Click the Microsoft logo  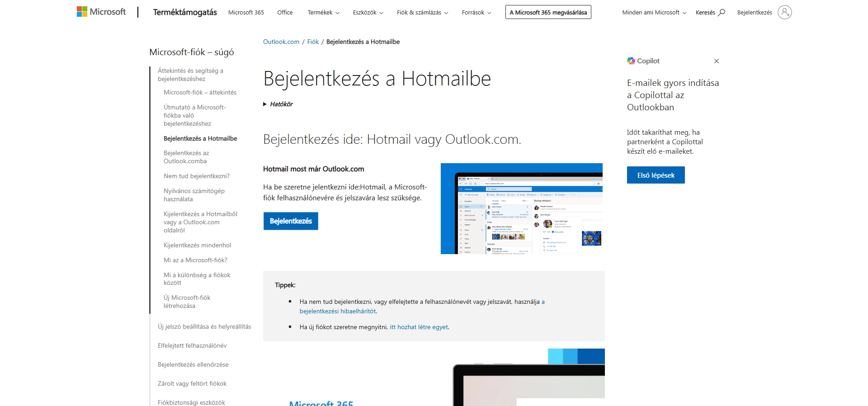[x=101, y=12]
